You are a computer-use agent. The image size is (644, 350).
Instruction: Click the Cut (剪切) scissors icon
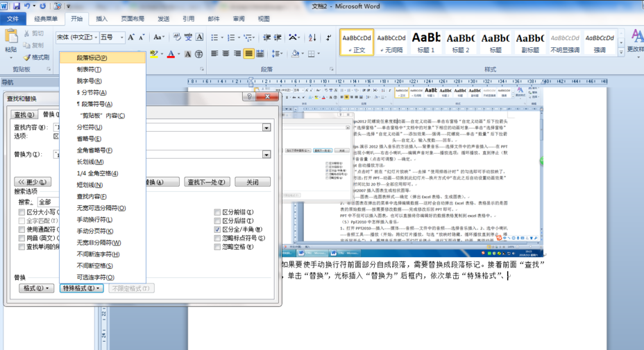[x=27, y=33]
